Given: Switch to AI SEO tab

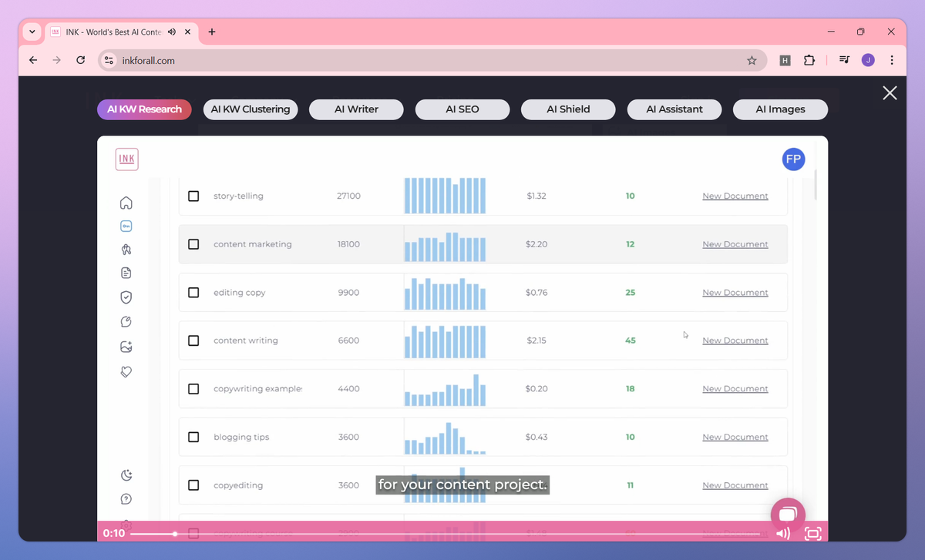Looking at the screenshot, I should 462,109.
